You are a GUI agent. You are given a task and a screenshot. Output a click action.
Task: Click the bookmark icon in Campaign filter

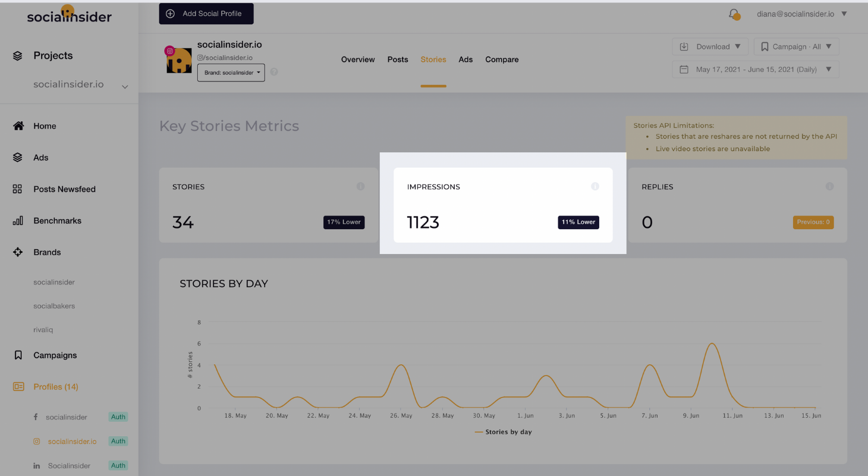point(765,46)
